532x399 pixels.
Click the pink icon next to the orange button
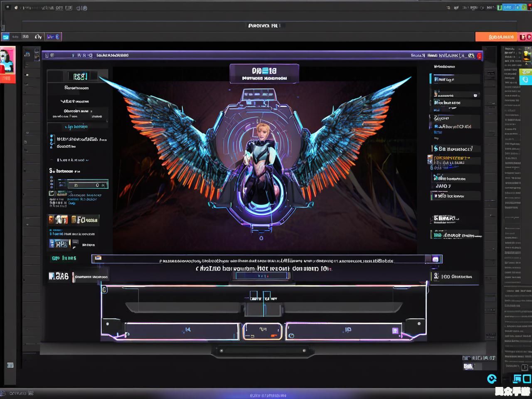pos(525,37)
